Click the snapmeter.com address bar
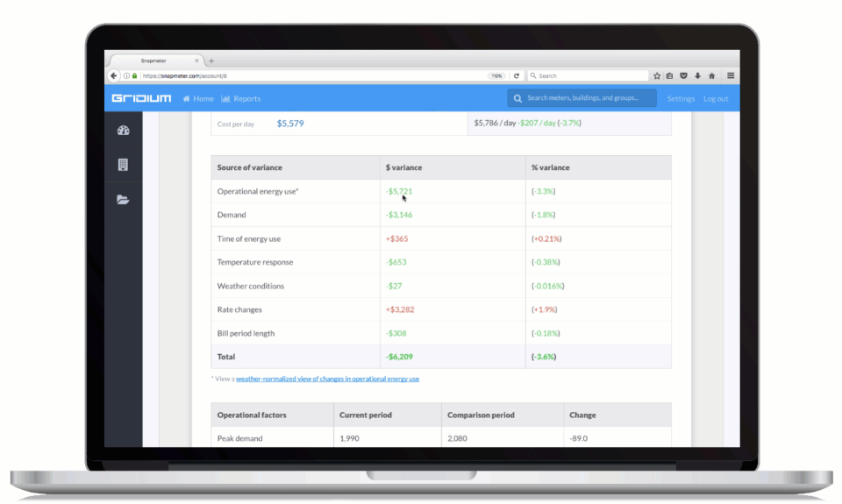Image resolution: width=842 pixels, height=504 pixels. coord(313,75)
